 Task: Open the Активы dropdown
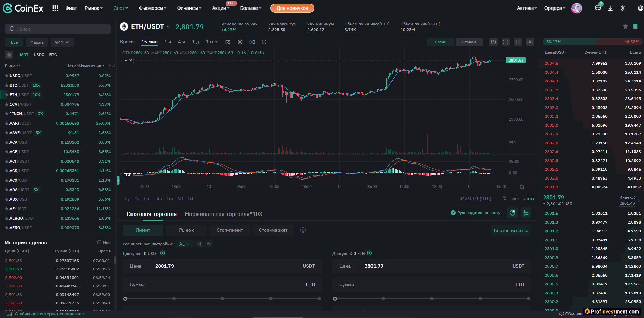click(527, 8)
